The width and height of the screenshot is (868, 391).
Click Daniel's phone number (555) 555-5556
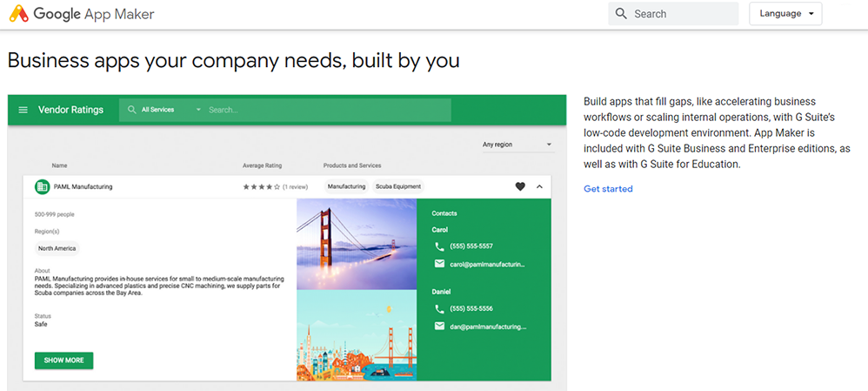[x=471, y=308]
